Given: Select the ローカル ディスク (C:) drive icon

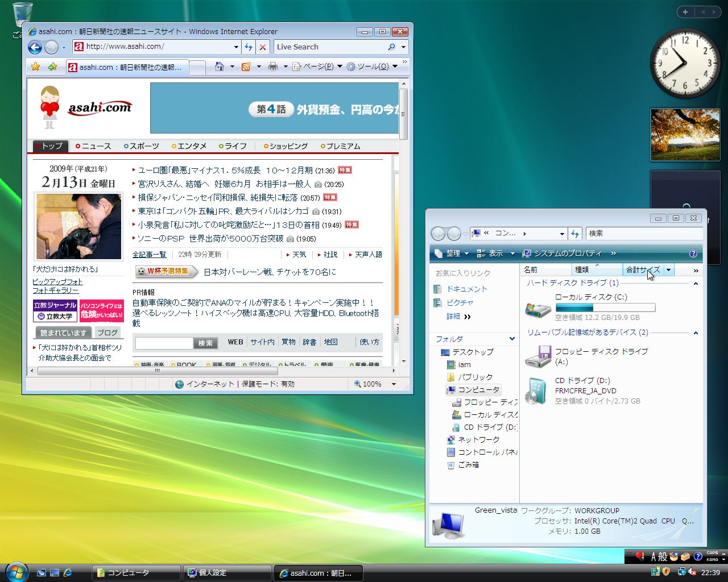Looking at the screenshot, I should 537,309.
